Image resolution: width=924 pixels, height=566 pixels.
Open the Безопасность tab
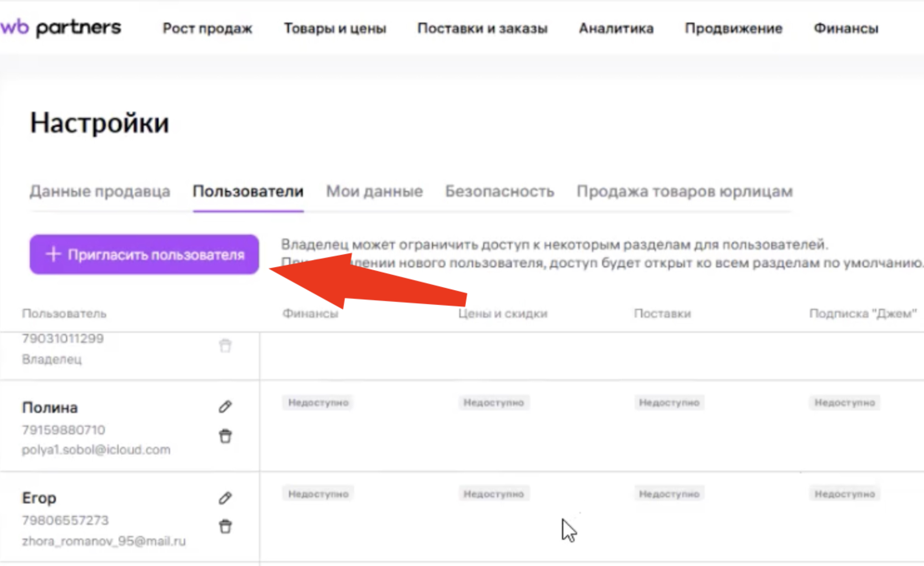(500, 191)
